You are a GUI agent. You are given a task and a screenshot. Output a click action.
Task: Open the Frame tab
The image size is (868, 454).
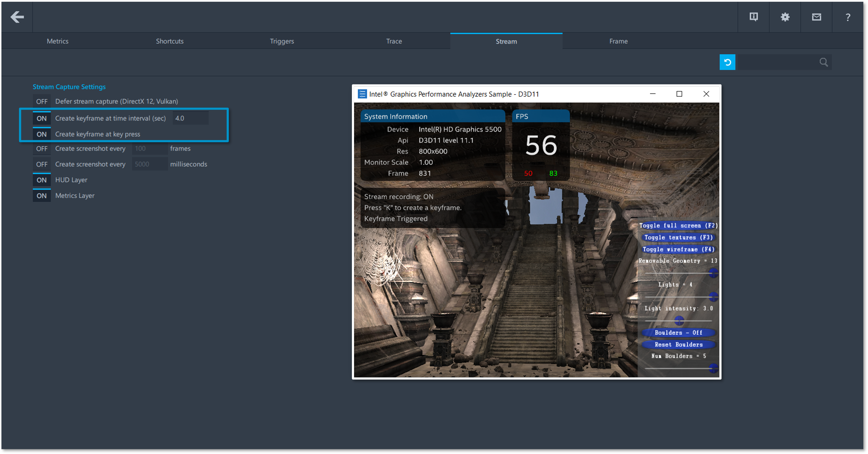pyautogui.click(x=618, y=41)
